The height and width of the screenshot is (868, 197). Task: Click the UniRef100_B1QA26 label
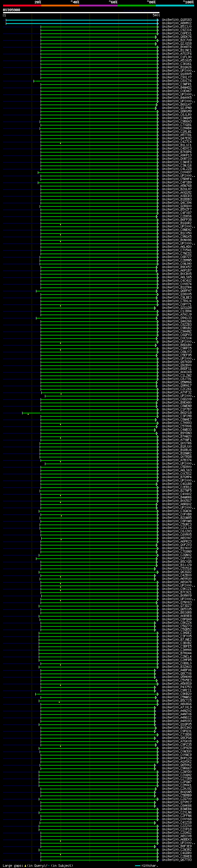(x=177, y=67)
